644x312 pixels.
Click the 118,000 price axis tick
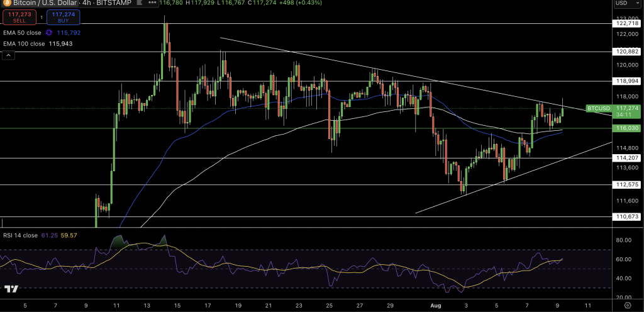[x=627, y=97]
